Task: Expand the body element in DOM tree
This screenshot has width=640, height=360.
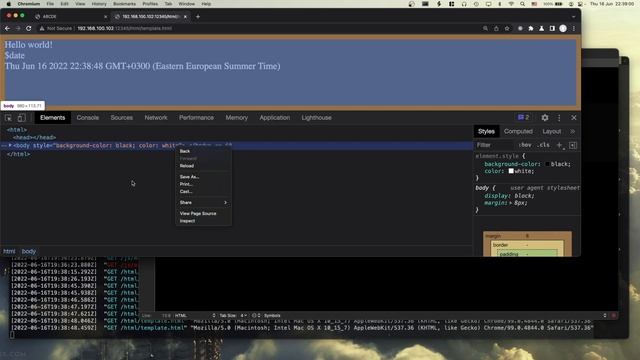Action: click(10, 145)
